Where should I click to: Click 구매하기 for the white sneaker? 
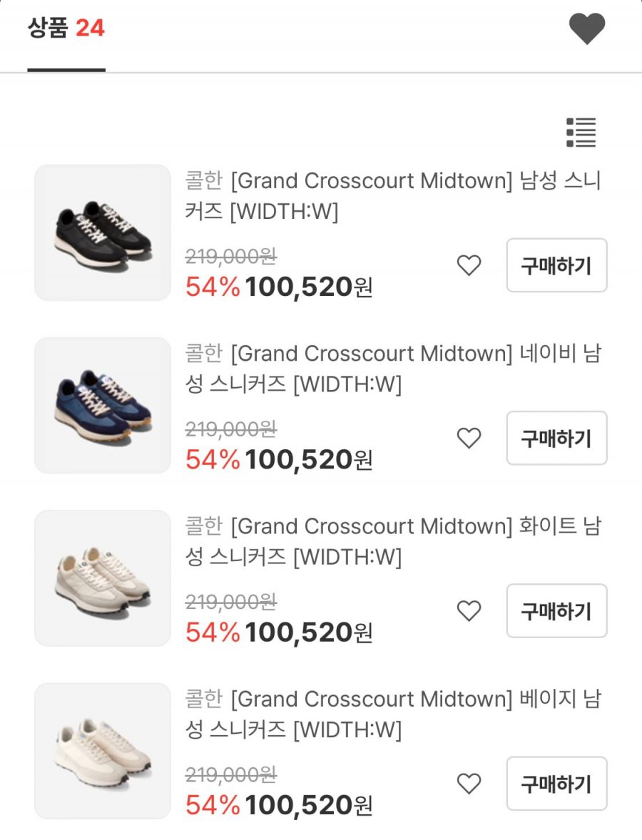click(x=557, y=610)
